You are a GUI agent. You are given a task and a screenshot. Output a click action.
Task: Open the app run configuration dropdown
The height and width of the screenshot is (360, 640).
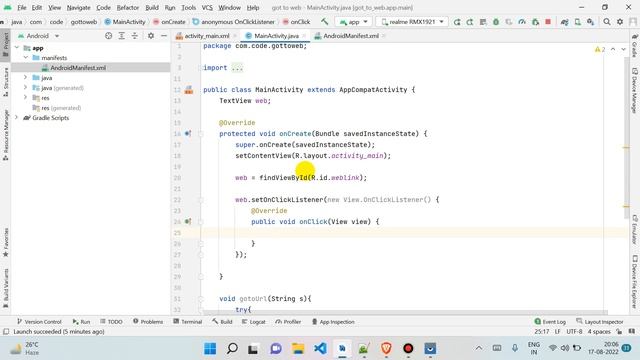point(353,22)
